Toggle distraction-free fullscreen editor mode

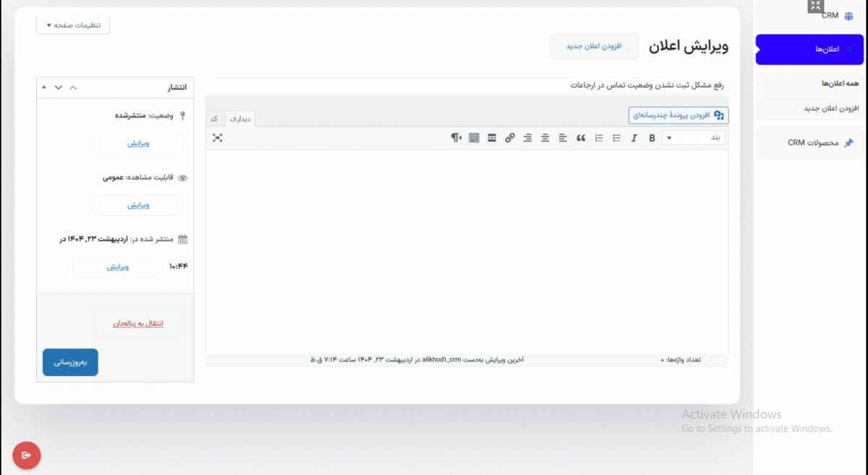point(218,137)
